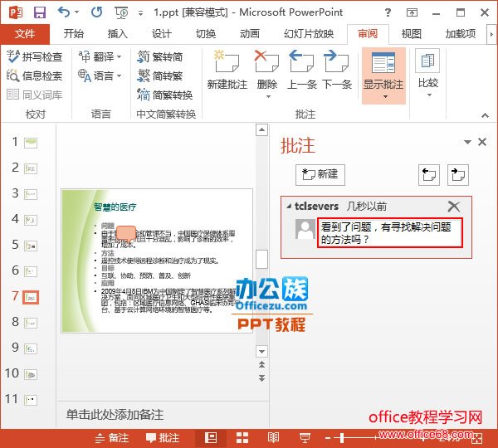Switch to the 设计 tab

[162, 34]
